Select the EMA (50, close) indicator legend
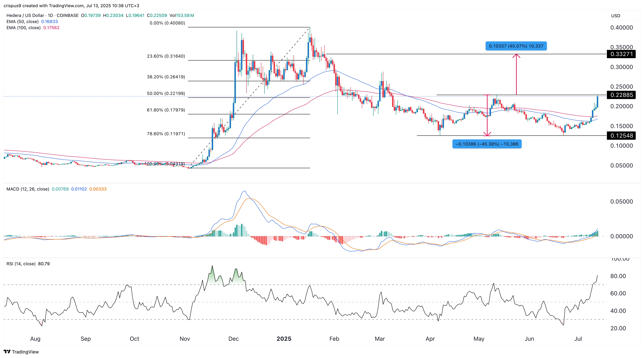Viewport: 644px width, 358px height. pyautogui.click(x=23, y=21)
